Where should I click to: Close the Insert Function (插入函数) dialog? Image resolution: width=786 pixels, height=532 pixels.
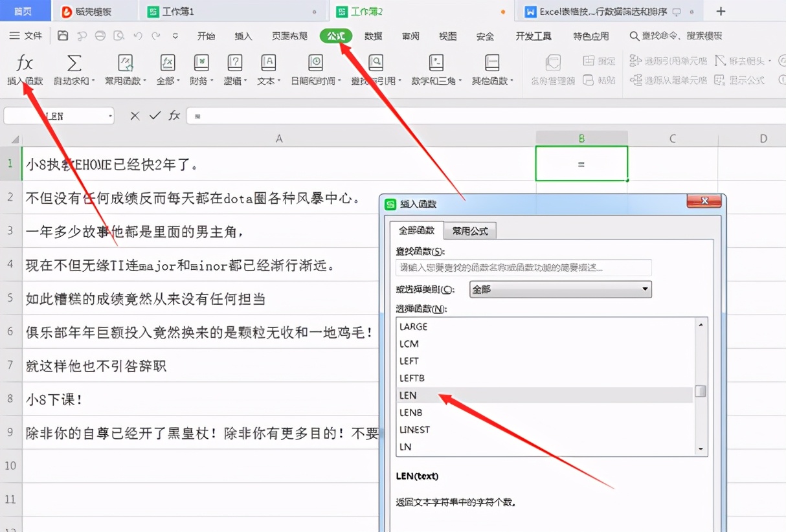click(704, 203)
